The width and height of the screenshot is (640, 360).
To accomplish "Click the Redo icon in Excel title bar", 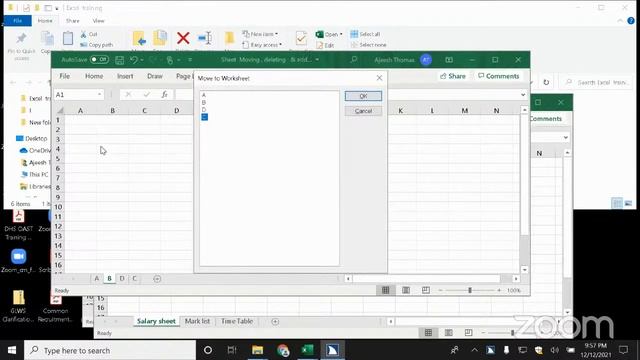I will (x=153, y=60).
